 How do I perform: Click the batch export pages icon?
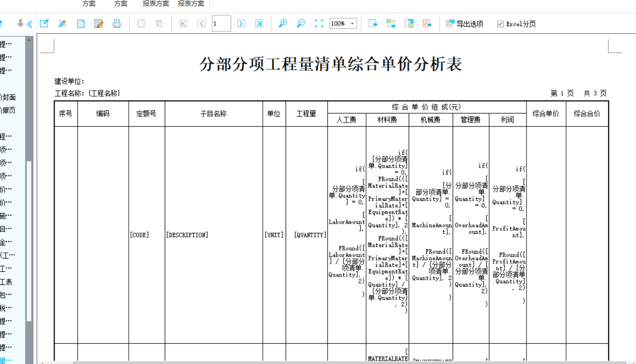coord(409,23)
